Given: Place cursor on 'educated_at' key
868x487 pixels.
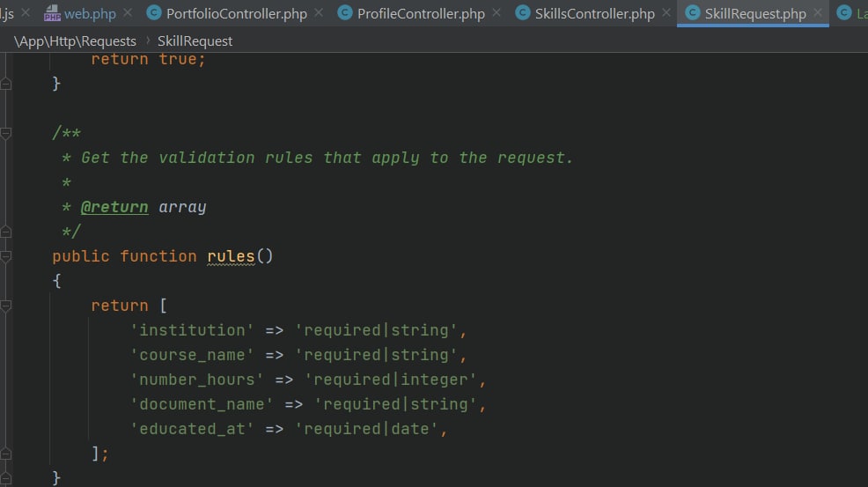Looking at the screenshot, I should tap(192, 429).
